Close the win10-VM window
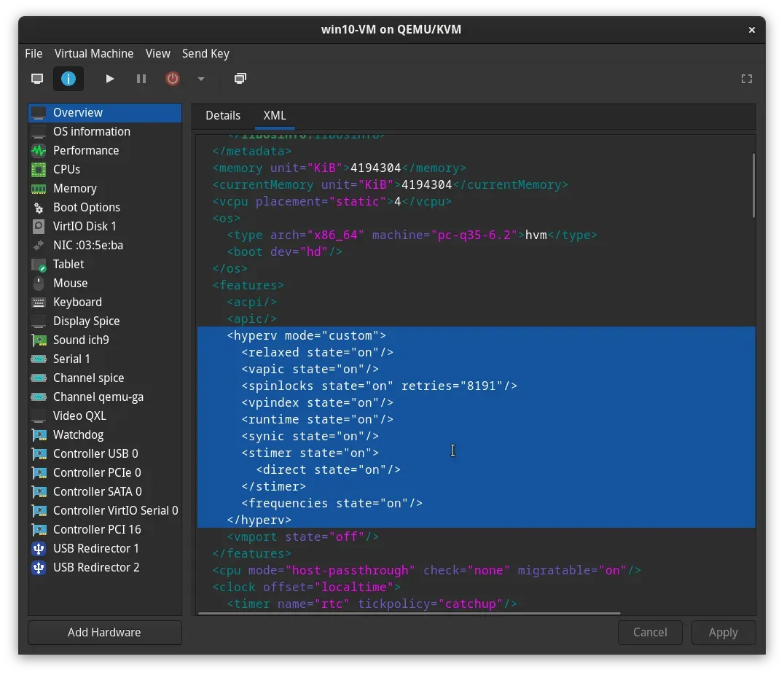The height and width of the screenshot is (675, 784). click(751, 30)
